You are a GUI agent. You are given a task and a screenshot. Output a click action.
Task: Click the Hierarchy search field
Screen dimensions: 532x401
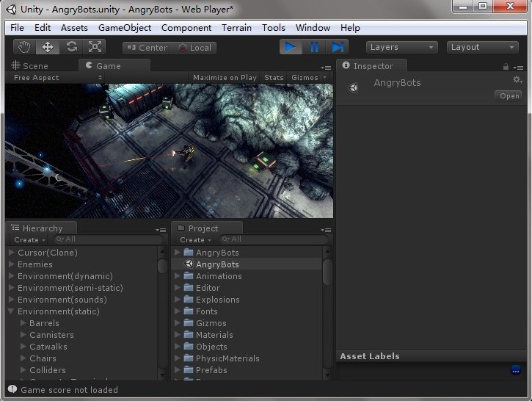tap(108, 239)
